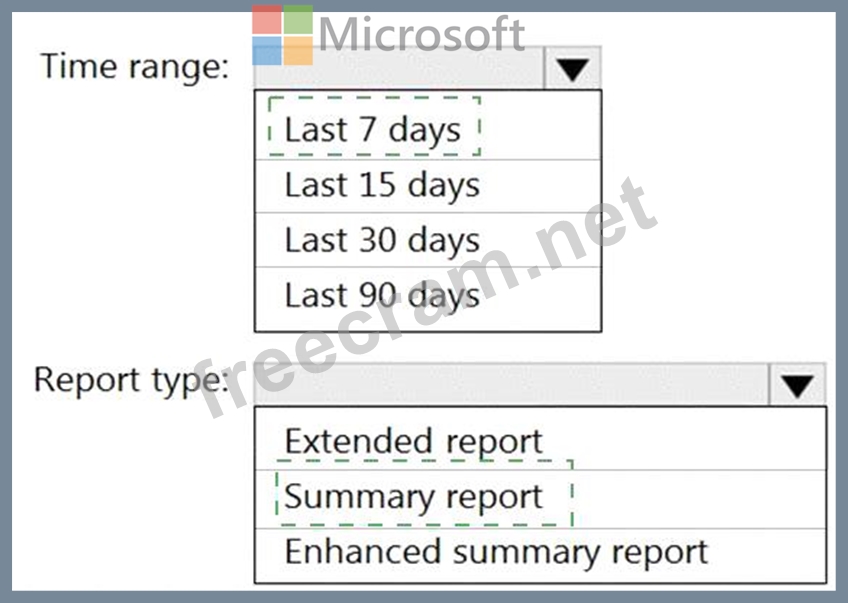
Task: Pick Enhanced summary report from the list
Action: pos(496,552)
